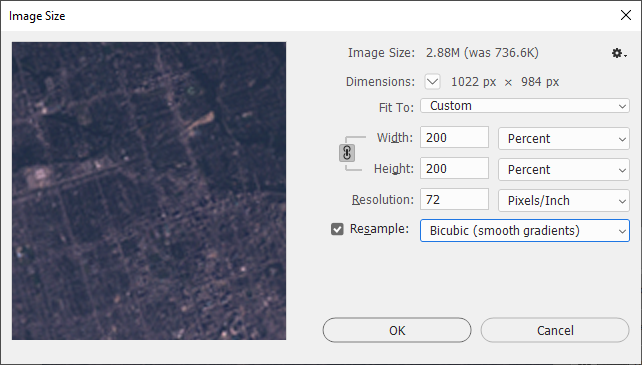
Task: Open the Bicubic resample method dropdown
Action: coord(524,231)
